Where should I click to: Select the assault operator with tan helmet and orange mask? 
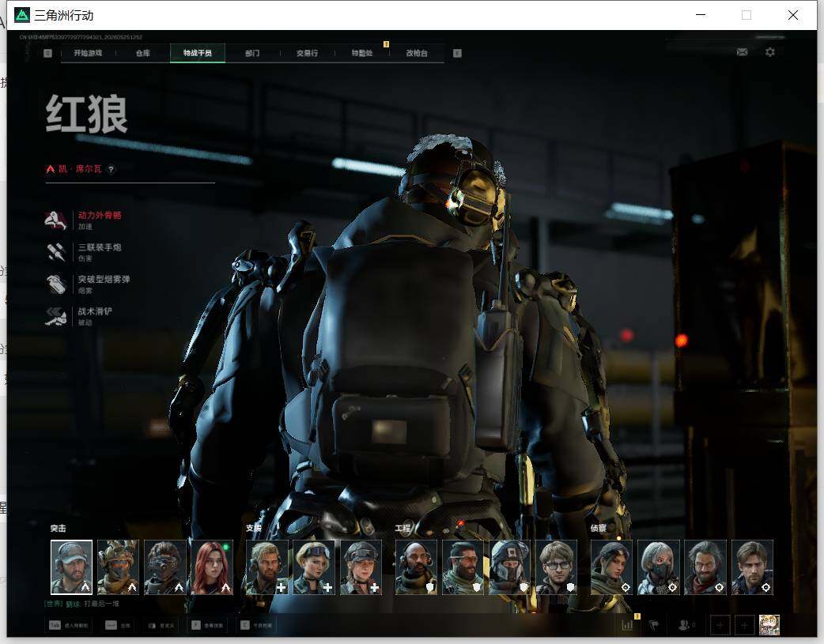[119, 567]
